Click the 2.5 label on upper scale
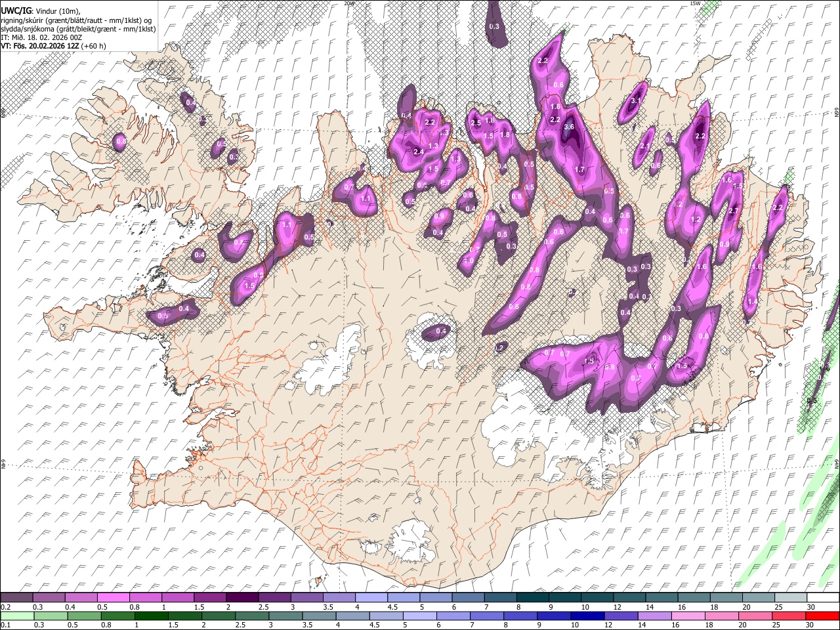The height and width of the screenshot is (630, 840). coord(264,607)
